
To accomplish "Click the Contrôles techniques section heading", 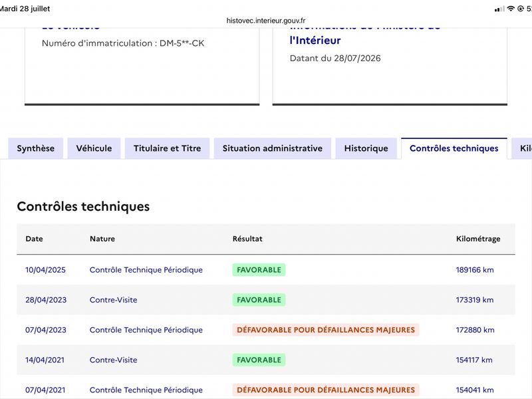I will pos(83,206).
